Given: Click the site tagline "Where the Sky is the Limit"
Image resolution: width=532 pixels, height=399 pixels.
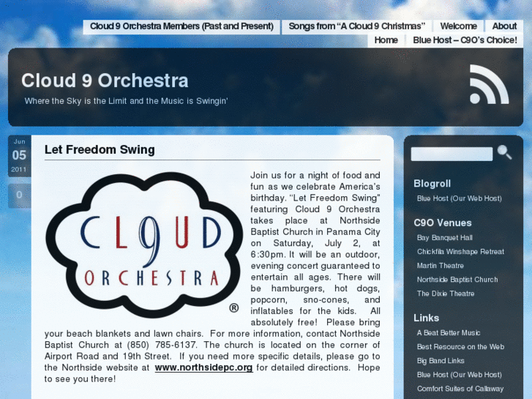Looking at the screenshot, I should (x=126, y=101).
